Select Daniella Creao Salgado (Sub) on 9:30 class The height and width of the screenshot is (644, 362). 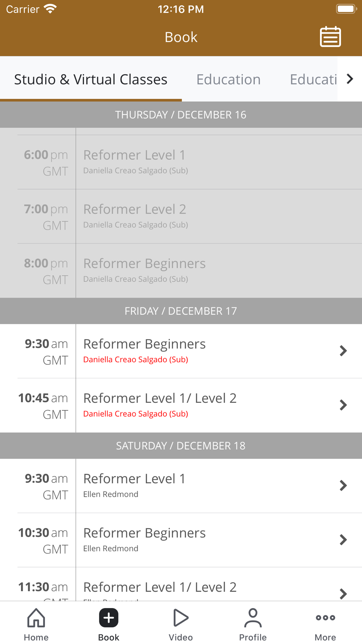point(136,360)
